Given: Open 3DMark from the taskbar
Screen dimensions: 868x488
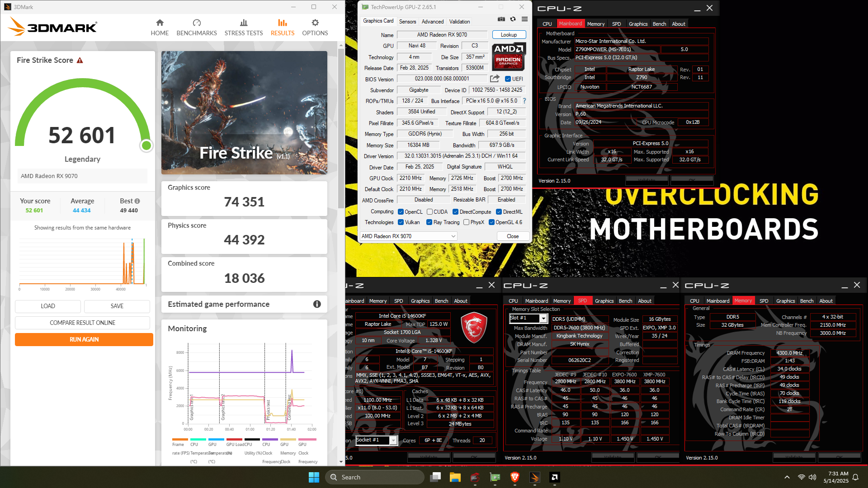Looking at the screenshot, I should point(535,477).
